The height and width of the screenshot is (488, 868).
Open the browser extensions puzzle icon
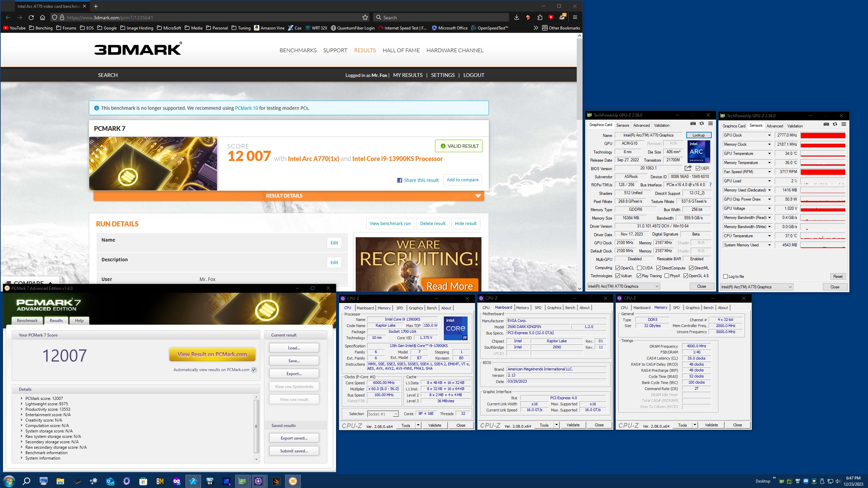click(x=540, y=17)
